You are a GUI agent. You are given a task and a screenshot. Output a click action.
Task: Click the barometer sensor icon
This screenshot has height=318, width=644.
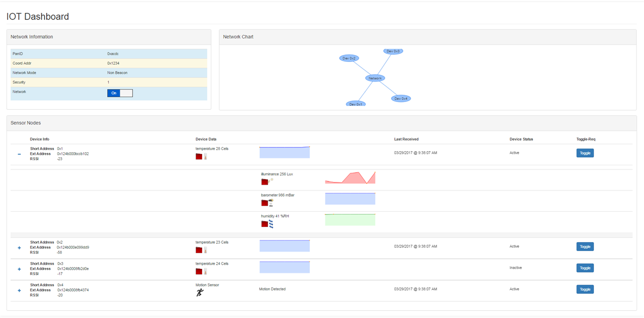pyautogui.click(x=271, y=202)
